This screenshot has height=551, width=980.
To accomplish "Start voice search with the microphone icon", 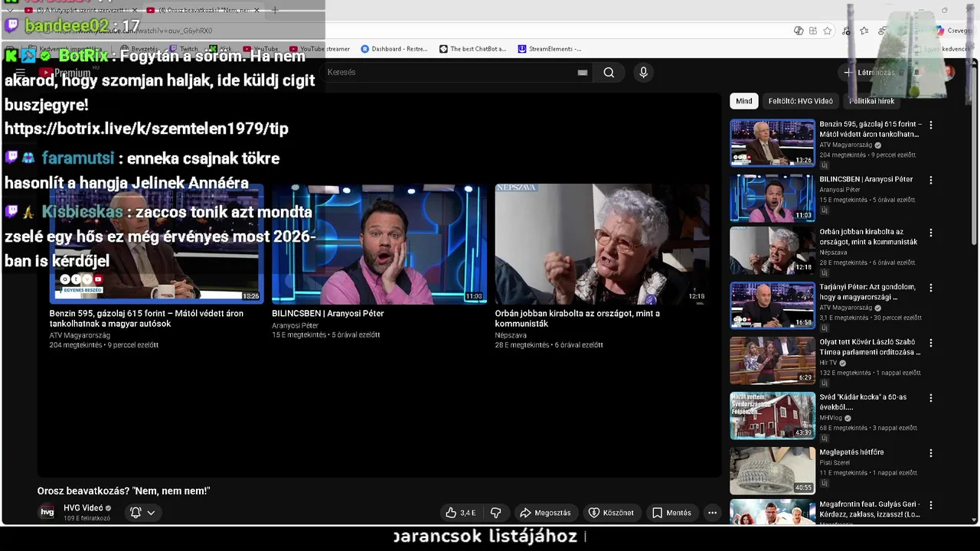I will [643, 73].
